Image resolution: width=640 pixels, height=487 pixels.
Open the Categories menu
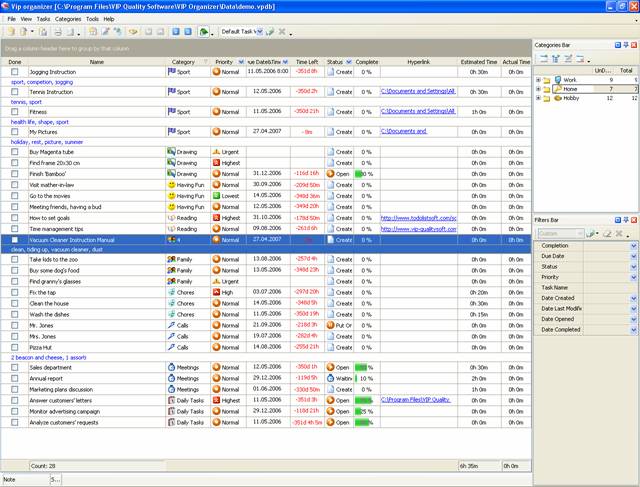(68, 19)
